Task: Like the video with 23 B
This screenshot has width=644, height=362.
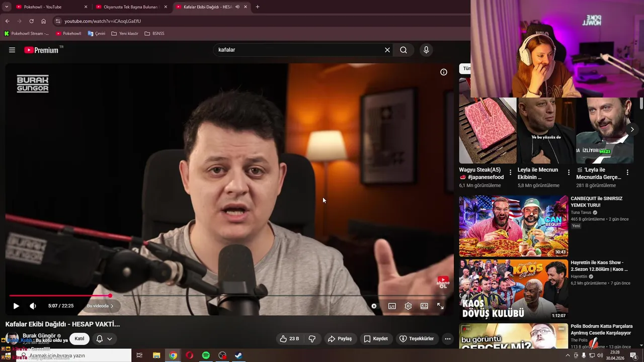Action: pyautogui.click(x=289, y=339)
